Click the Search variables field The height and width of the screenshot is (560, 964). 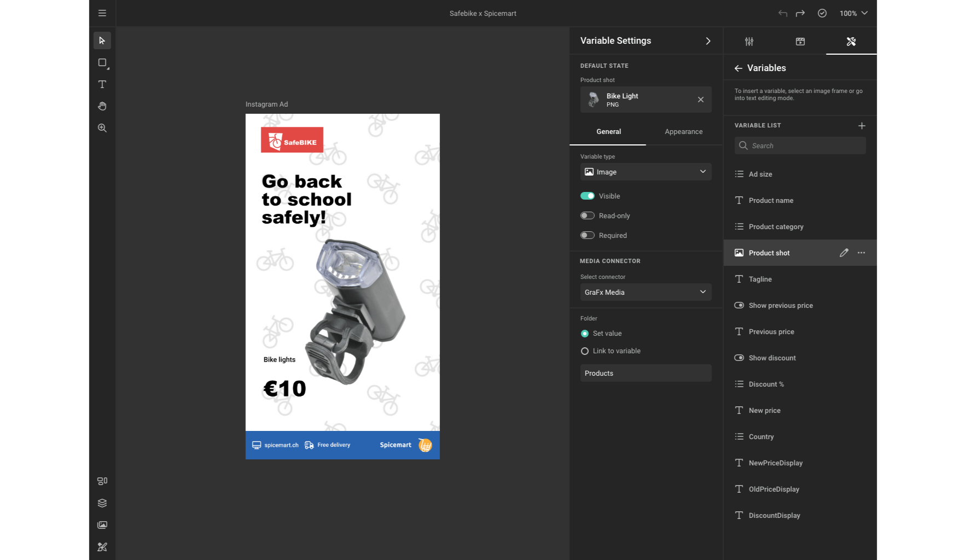click(x=800, y=145)
